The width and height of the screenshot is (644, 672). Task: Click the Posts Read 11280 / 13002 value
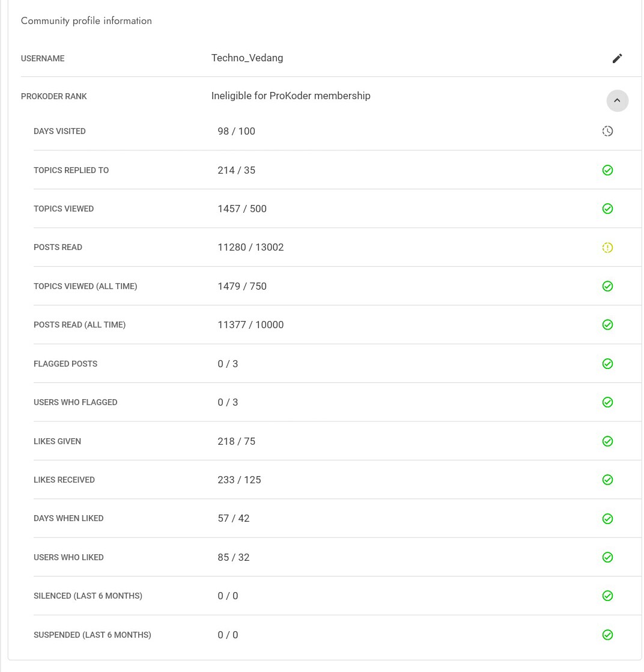pyautogui.click(x=251, y=247)
